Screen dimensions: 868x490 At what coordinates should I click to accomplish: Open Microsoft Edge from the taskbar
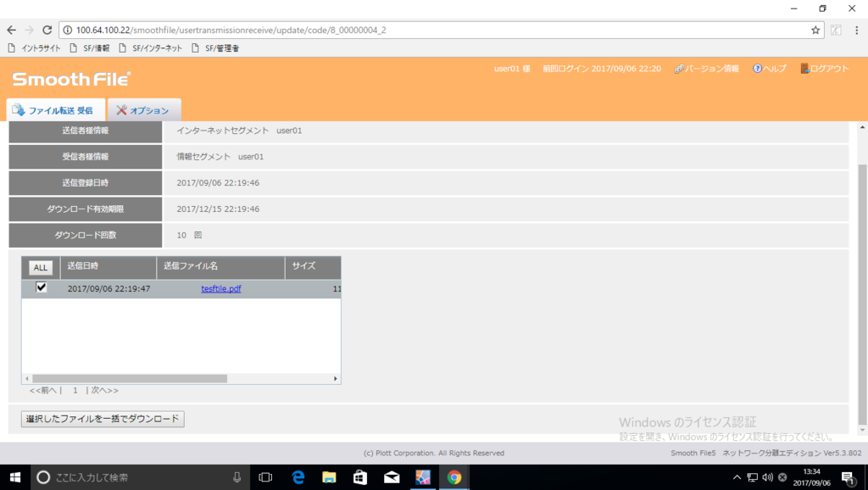click(298, 476)
